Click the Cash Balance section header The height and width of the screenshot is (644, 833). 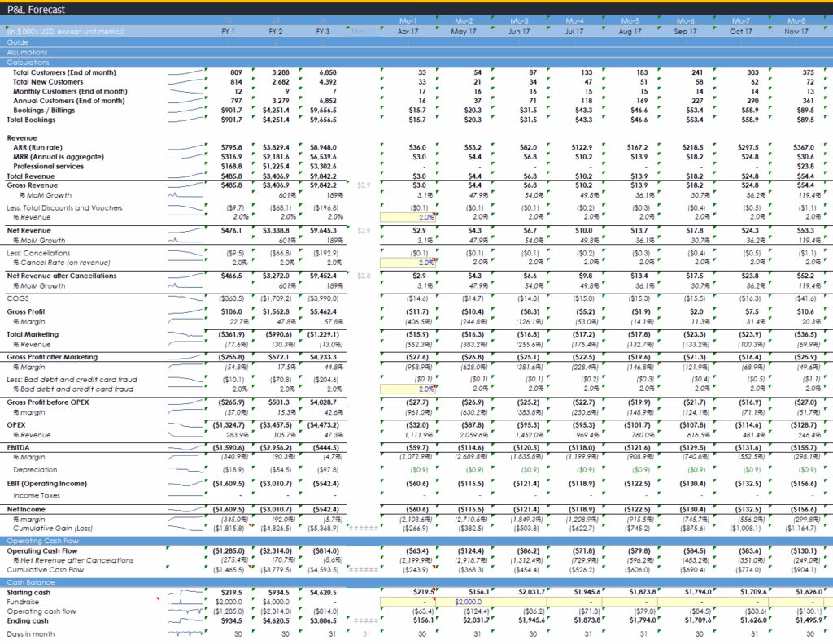pos(416,582)
